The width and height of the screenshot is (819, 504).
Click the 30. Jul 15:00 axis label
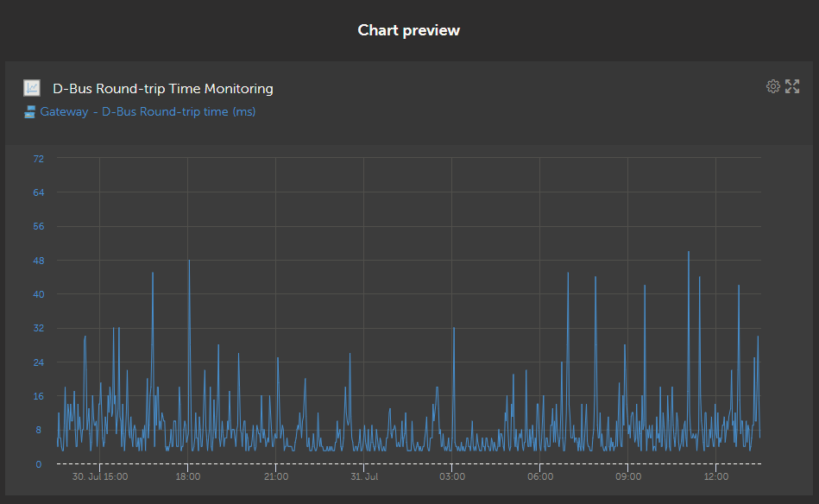click(100, 476)
